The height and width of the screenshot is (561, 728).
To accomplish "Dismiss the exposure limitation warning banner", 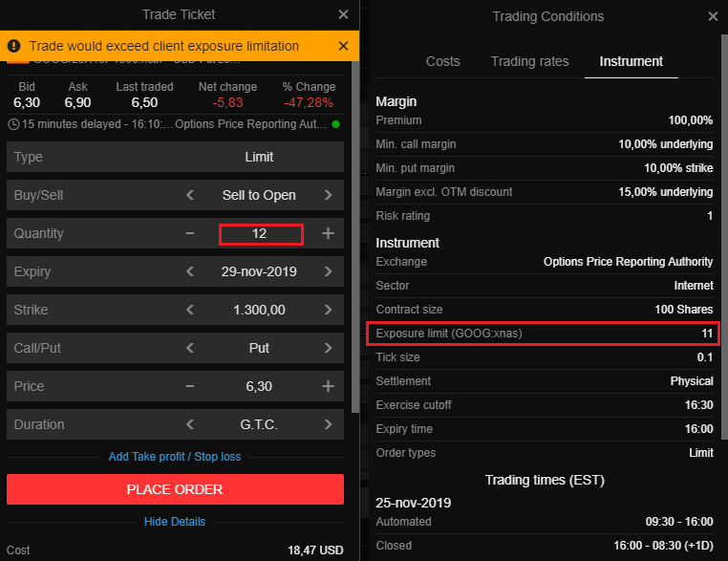I will click(x=343, y=45).
